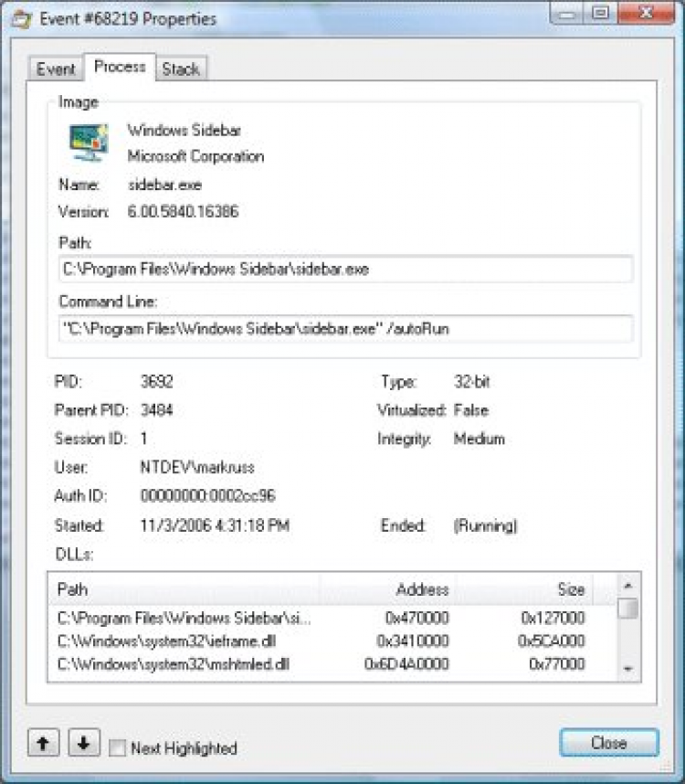Sort DLL list by Address column
Screen dimensions: 685x784
(x=386, y=589)
